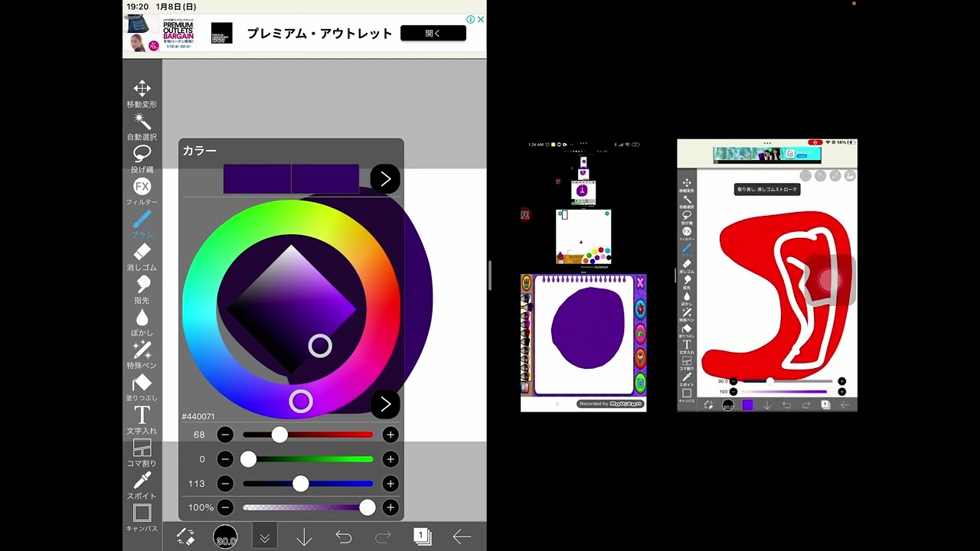The height and width of the screenshot is (551, 980).
Task: Open the next palette arrow below the color wheel
Action: [x=385, y=403]
